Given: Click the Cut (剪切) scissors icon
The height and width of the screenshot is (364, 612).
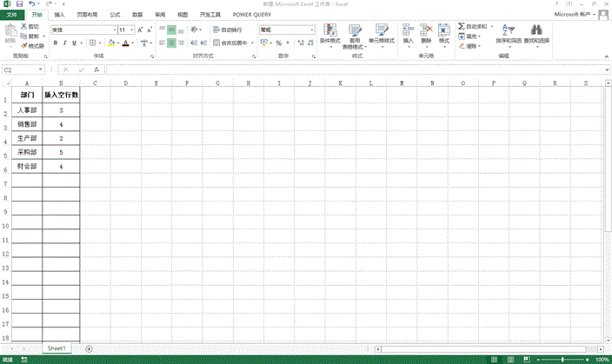Looking at the screenshot, I should 23,28.
